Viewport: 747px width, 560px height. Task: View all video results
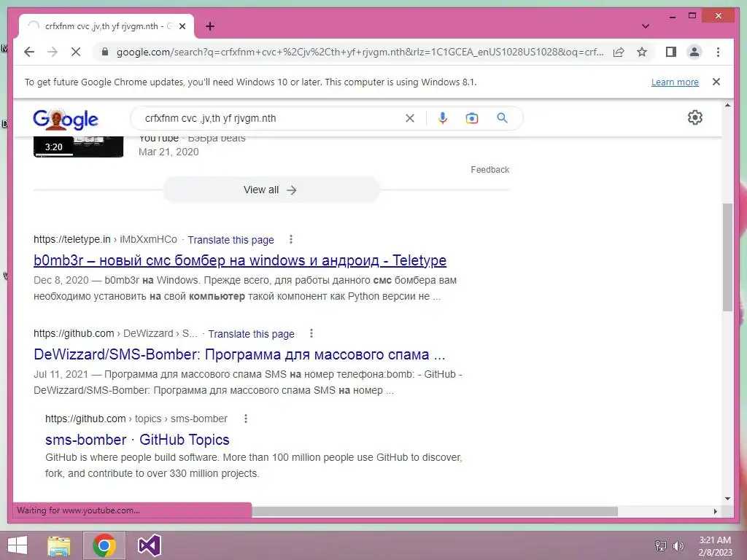click(x=271, y=190)
